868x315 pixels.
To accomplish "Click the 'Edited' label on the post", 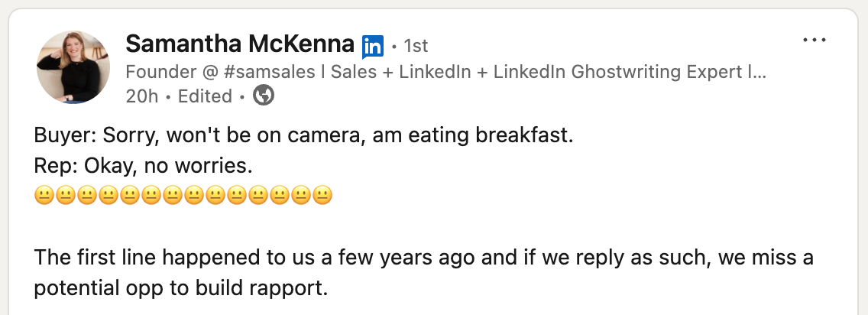I will click(204, 96).
